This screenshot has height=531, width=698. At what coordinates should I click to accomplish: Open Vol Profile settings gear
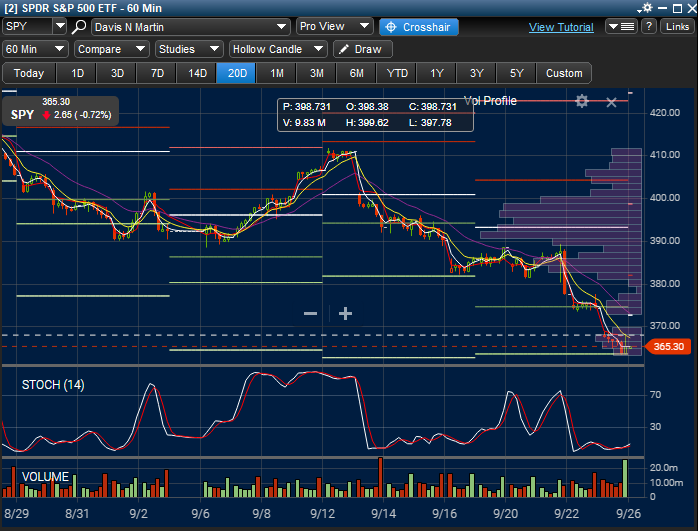click(x=582, y=101)
